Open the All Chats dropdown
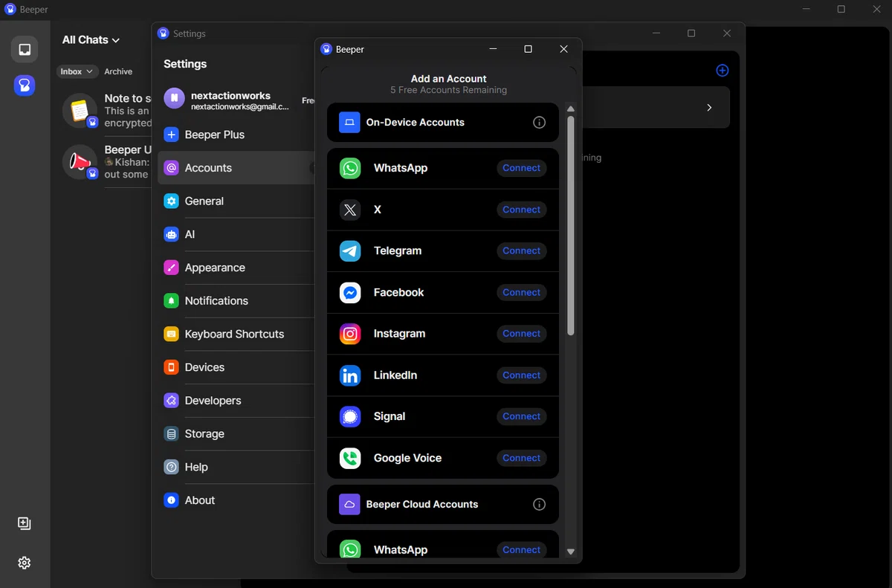Image resolution: width=892 pixels, height=588 pixels. 91,40
